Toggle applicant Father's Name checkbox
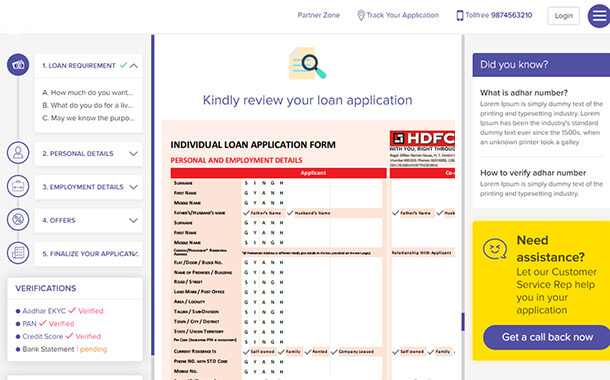Viewport: 610px width, 380px height. tap(246, 213)
